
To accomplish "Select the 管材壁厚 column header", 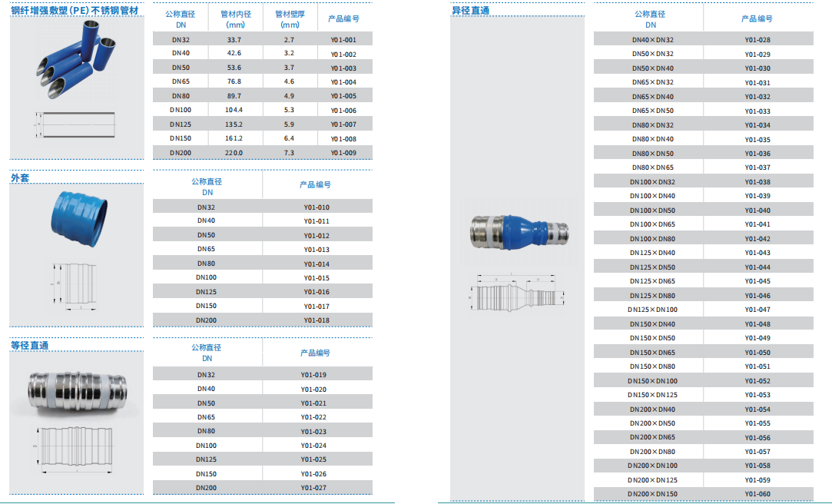I will click(x=290, y=19).
